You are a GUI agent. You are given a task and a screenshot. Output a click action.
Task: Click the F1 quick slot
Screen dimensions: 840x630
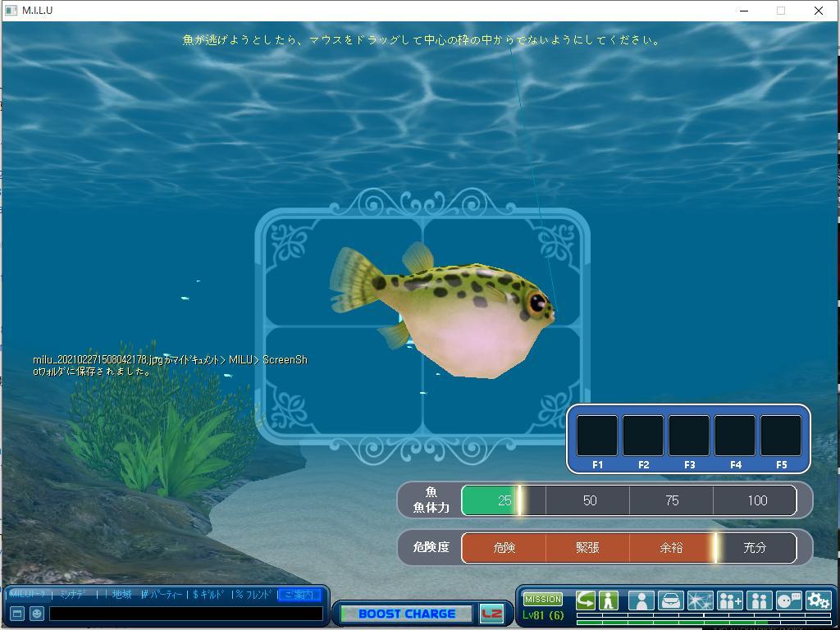(597, 436)
